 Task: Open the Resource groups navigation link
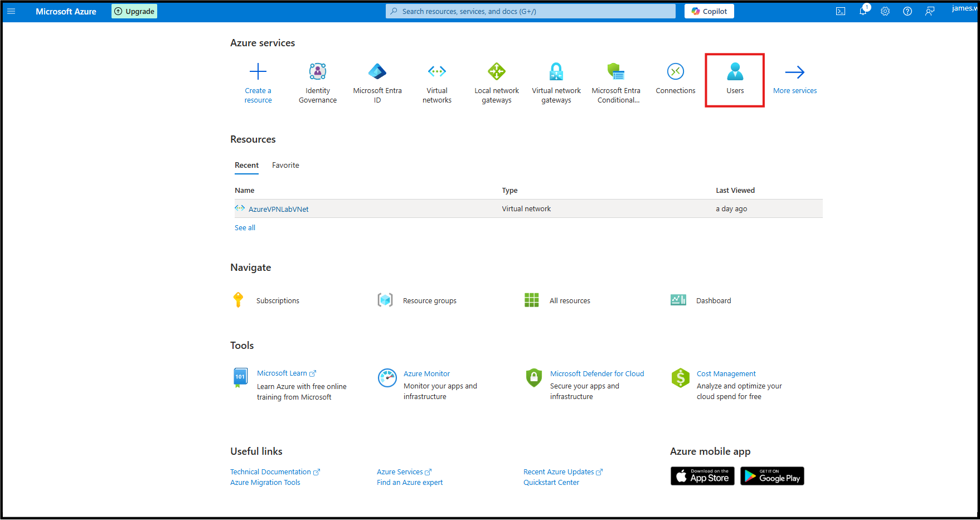click(430, 300)
